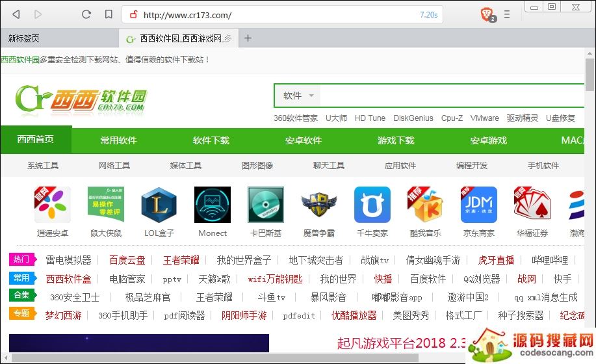Click the vertical scrollbar thumb
596x364 pixels.
coord(590,75)
